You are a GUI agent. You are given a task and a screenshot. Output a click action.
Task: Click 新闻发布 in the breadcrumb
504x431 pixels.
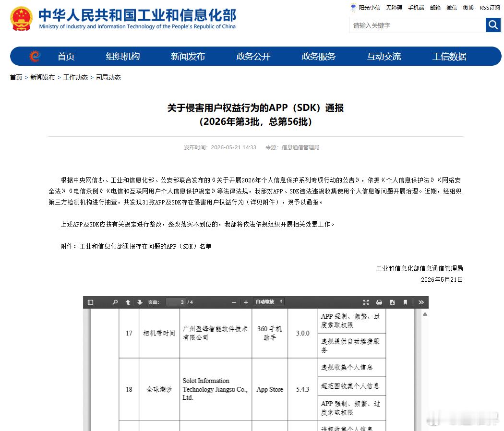coord(42,77)
